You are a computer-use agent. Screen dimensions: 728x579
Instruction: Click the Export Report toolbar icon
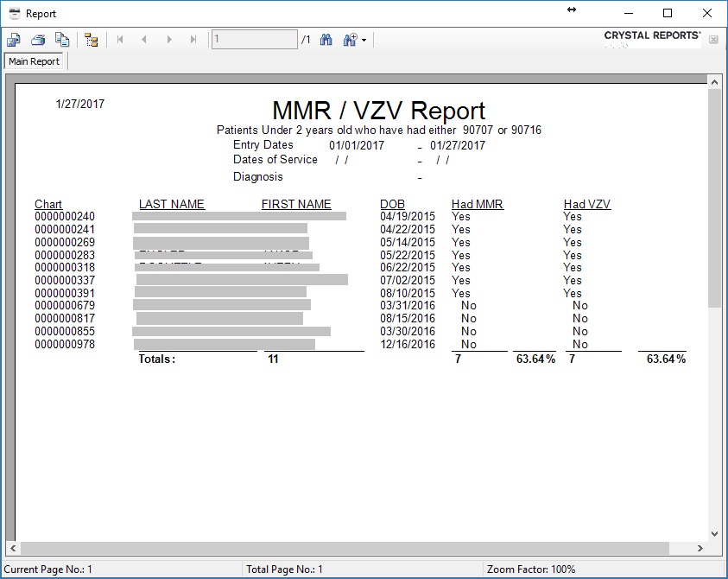coord(14,40)
